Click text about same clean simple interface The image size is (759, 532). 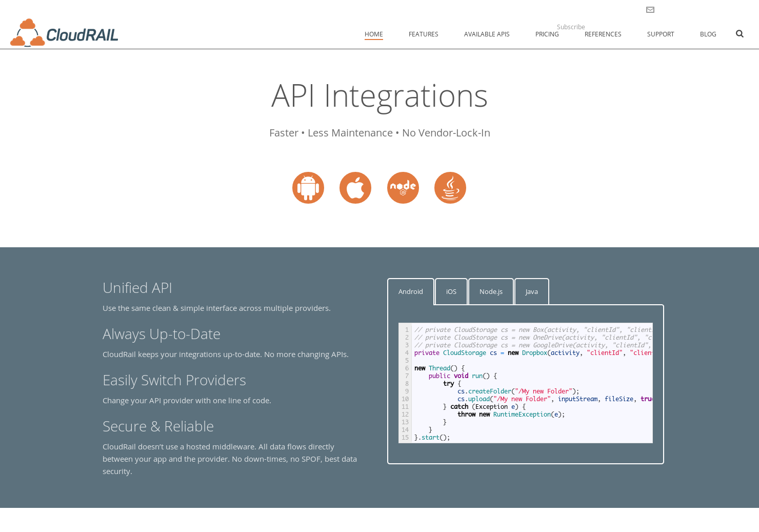click(x=216, y=308)
